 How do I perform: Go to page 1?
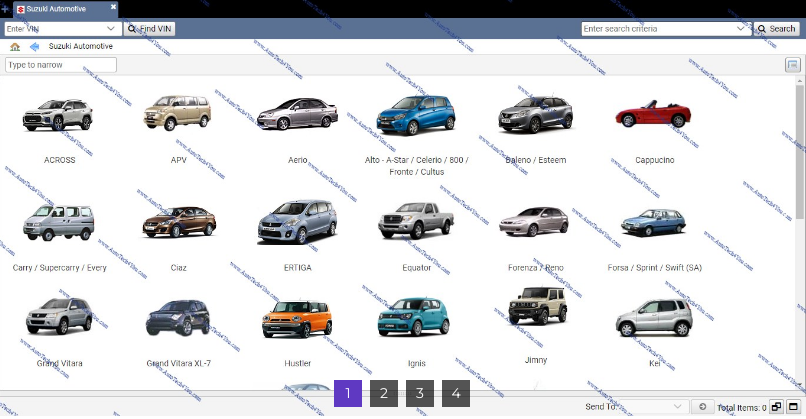click(x=348, y=393)
